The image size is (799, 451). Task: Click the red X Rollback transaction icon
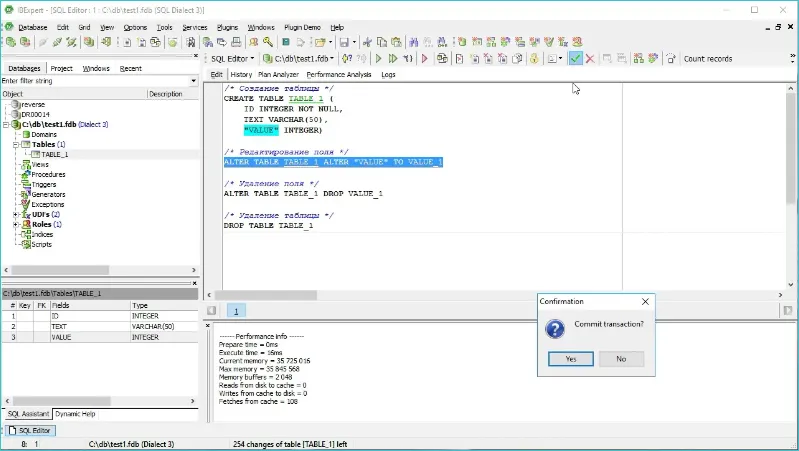[590, 59]
